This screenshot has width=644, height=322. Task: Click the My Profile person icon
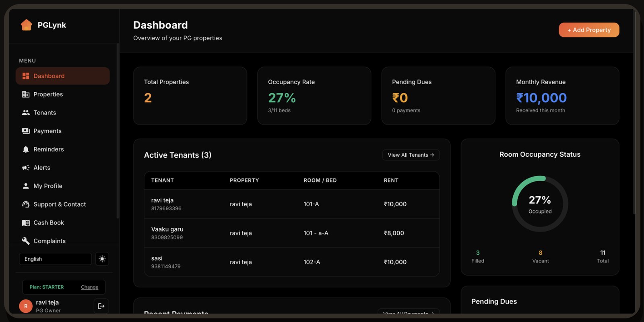[26, 186]
